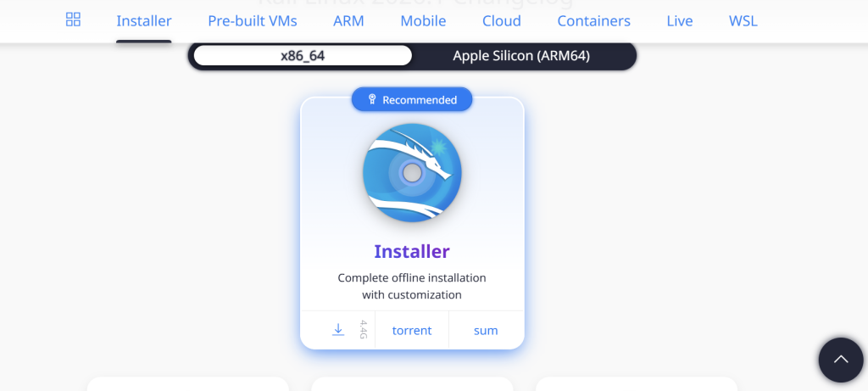Open the ARM tab

348,21
